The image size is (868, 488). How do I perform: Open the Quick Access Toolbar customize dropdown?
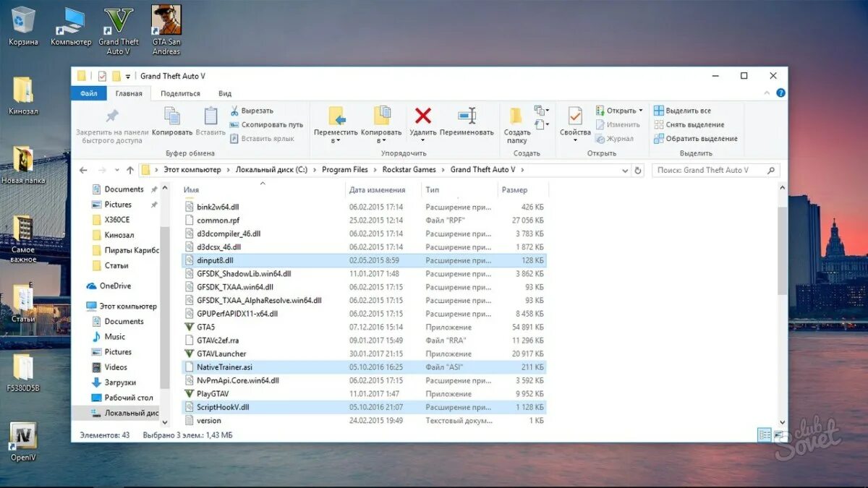[x=128, y=76]
